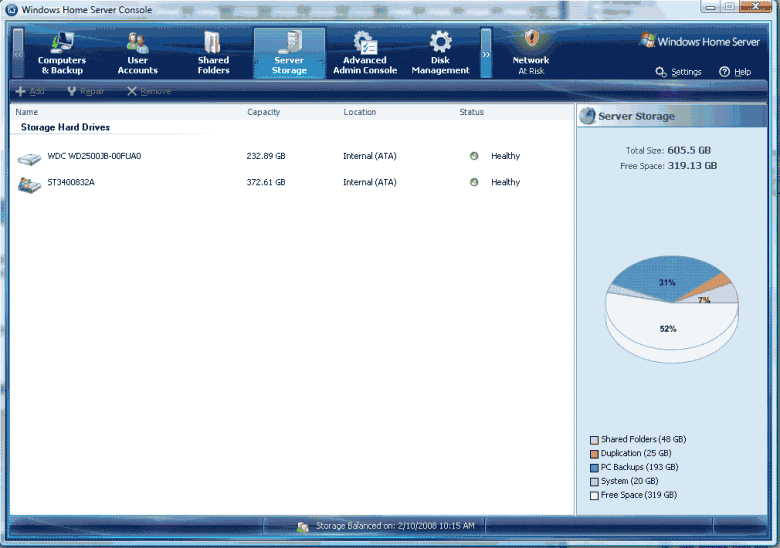Select the ST3400832A drive icon
780x548 pixels.
pyautogui.click(x=29, y=185)
